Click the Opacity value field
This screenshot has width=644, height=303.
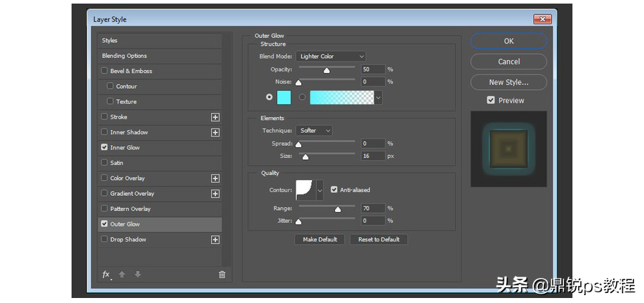click(x=373, y=69)
